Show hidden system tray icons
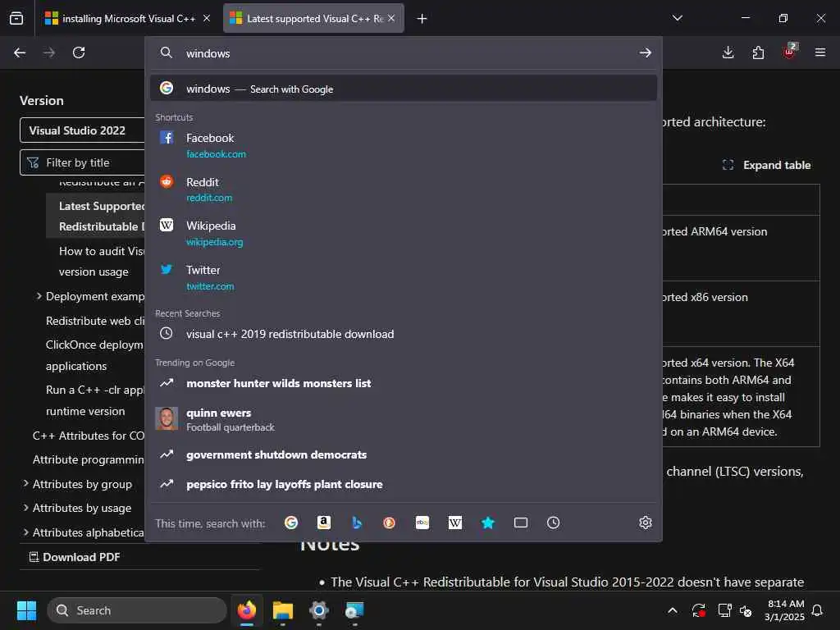Screen dimensions: 840x630 (673, 610)
